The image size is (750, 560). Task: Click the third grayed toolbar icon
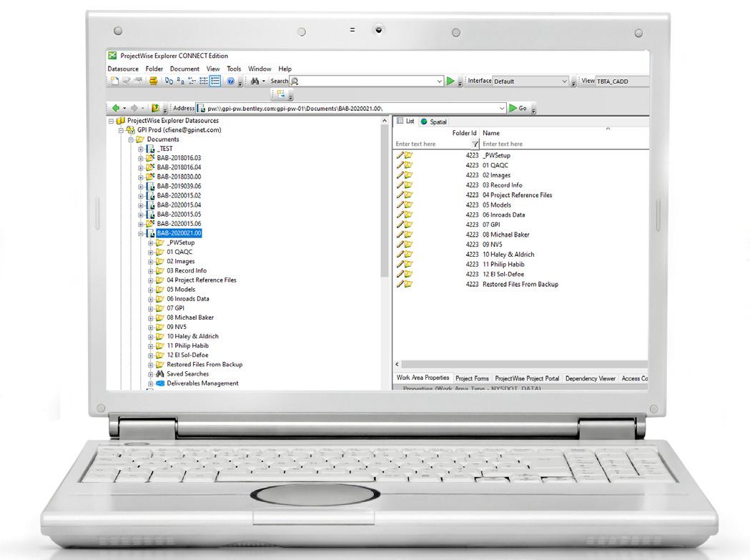click(138, 81)
